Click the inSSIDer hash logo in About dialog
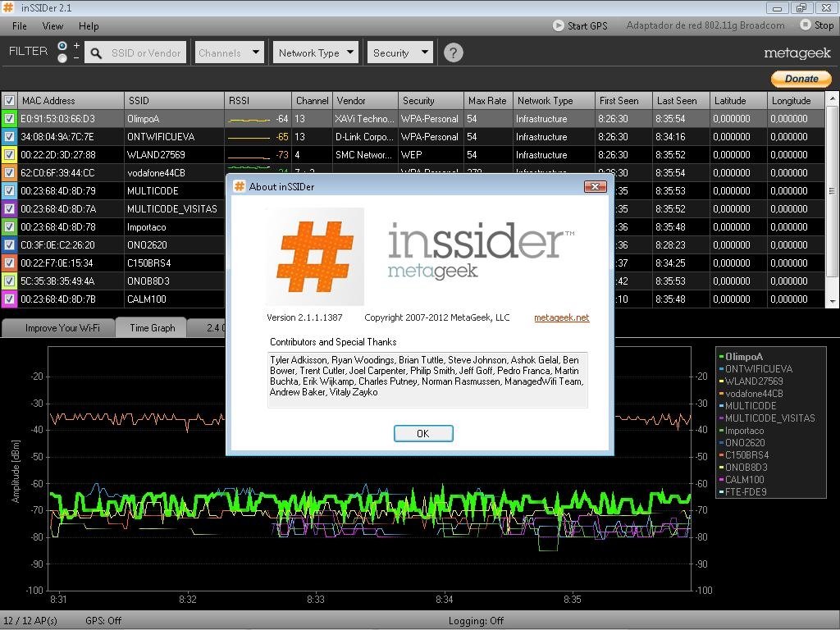840x630 pixels. point(315,256)
